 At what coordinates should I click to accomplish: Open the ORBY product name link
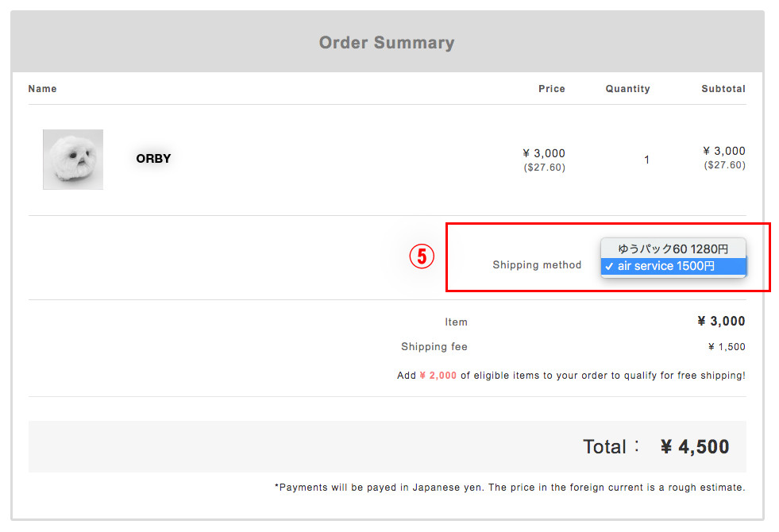(x=153, y=159)
